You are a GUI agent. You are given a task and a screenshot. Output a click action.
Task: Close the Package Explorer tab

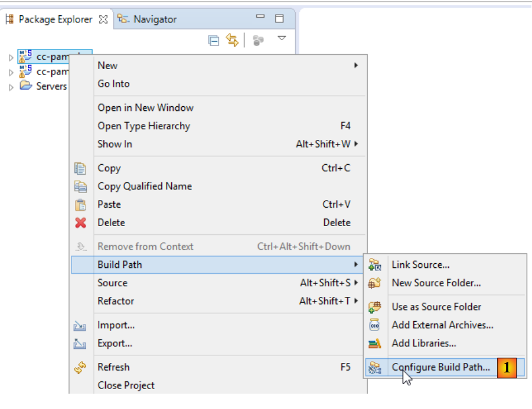(x=103, y=19)
